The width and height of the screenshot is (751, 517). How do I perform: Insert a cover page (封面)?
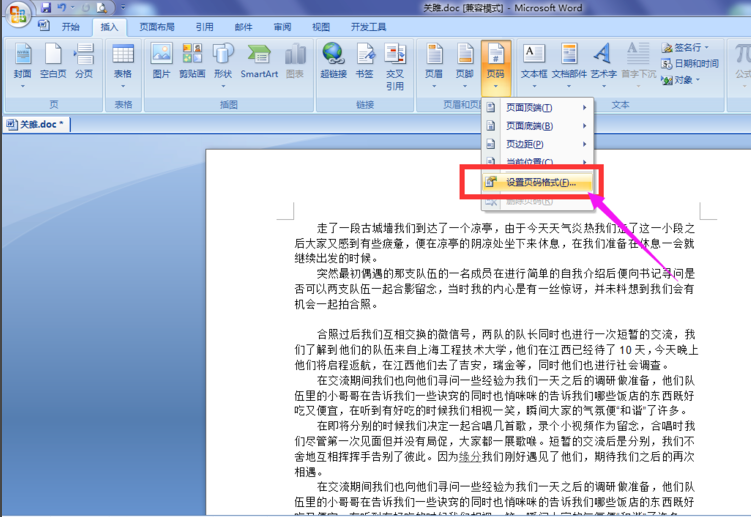click(23, 66)
